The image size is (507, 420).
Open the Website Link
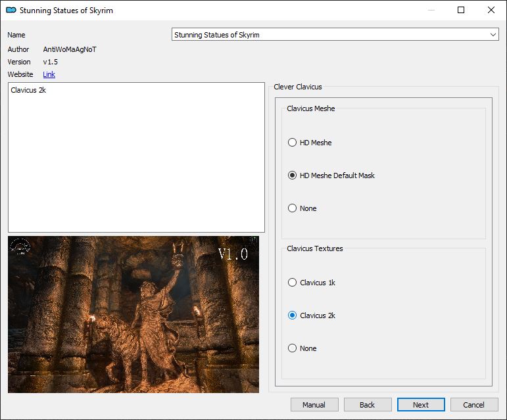click(49, 74)
